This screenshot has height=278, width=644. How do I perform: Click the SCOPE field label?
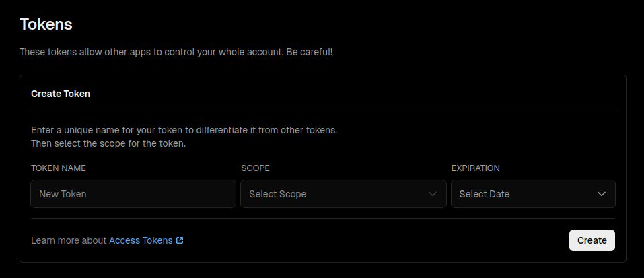click(255, 168)
